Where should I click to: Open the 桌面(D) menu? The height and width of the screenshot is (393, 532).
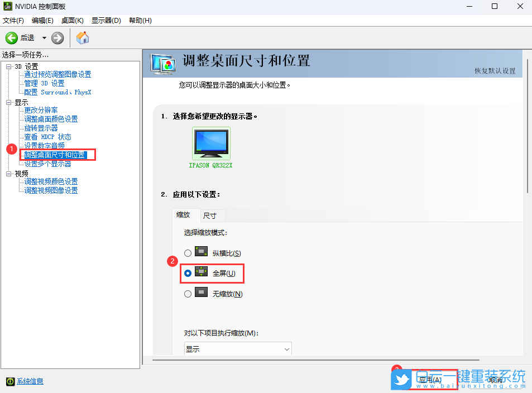[72, 20]
